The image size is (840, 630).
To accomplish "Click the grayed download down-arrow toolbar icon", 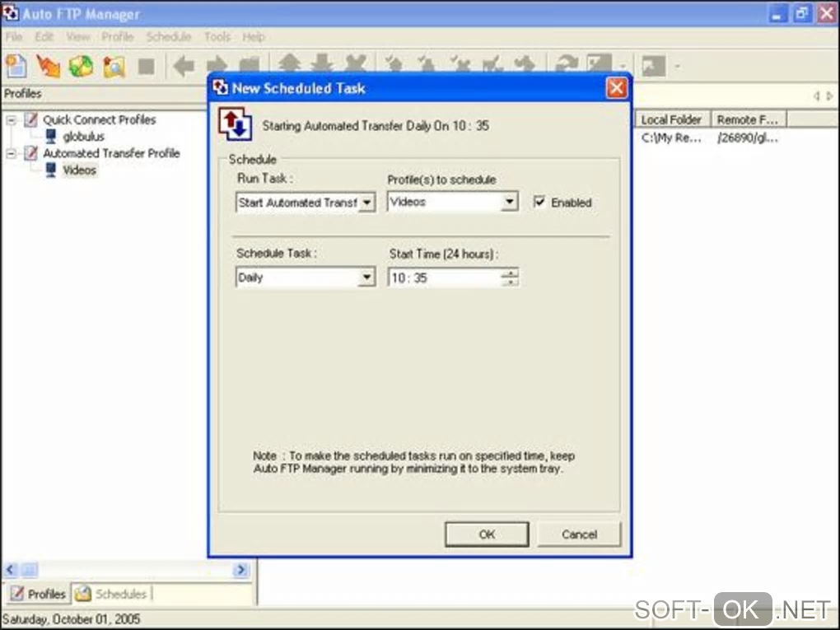I will coord(321,63).
